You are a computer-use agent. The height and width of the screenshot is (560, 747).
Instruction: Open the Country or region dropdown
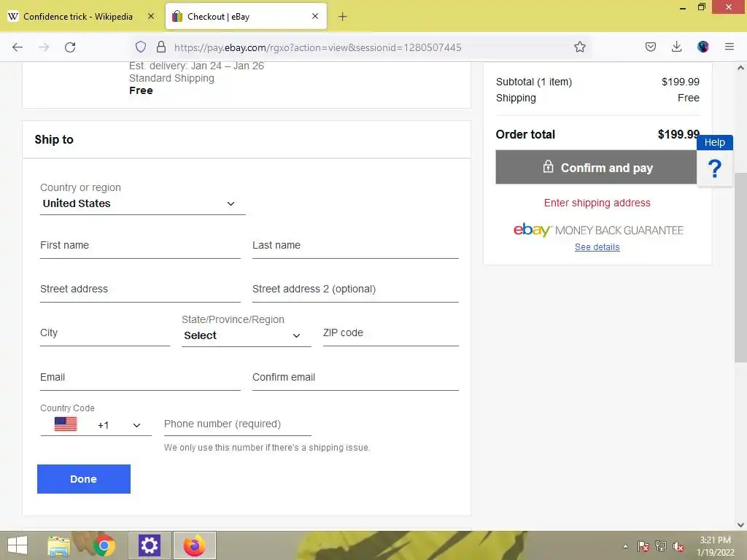pyautogui.click(x=143, y=203)
